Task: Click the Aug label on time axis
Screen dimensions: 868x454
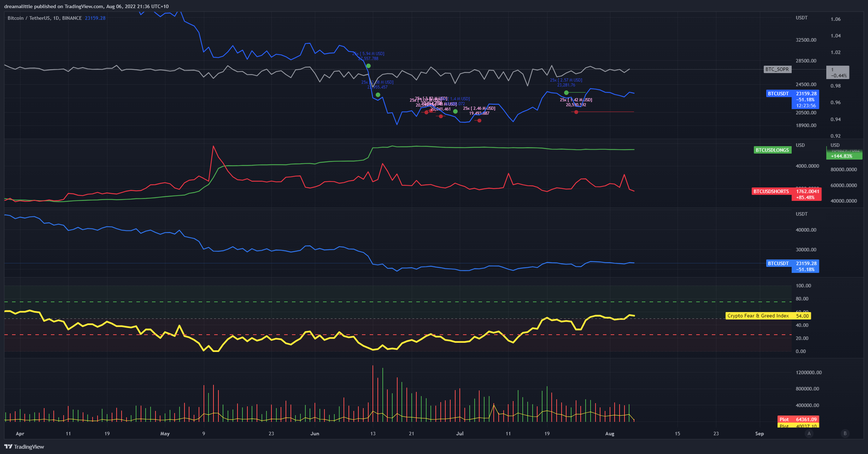Action: (x=610, y=434)
